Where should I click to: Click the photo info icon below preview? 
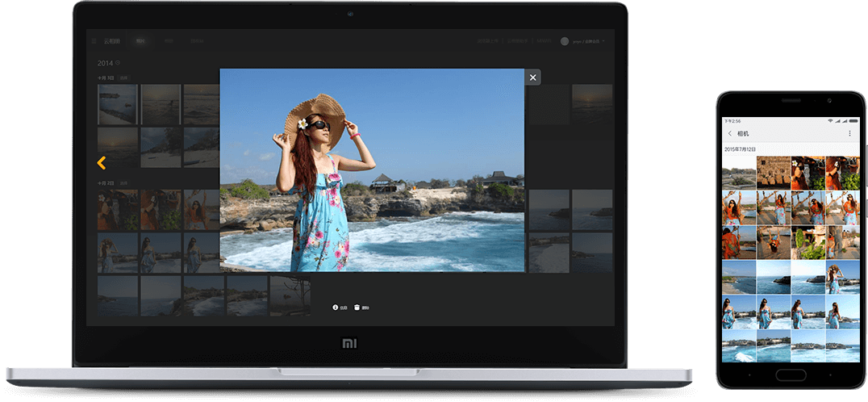pos(336,308)
